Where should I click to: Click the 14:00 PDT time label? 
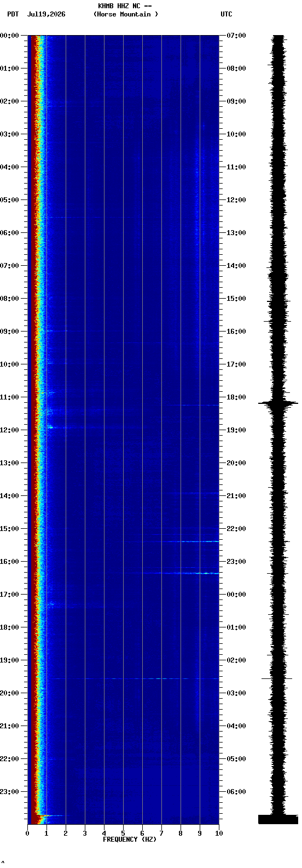pyautogui.click(x=9, y=496)
